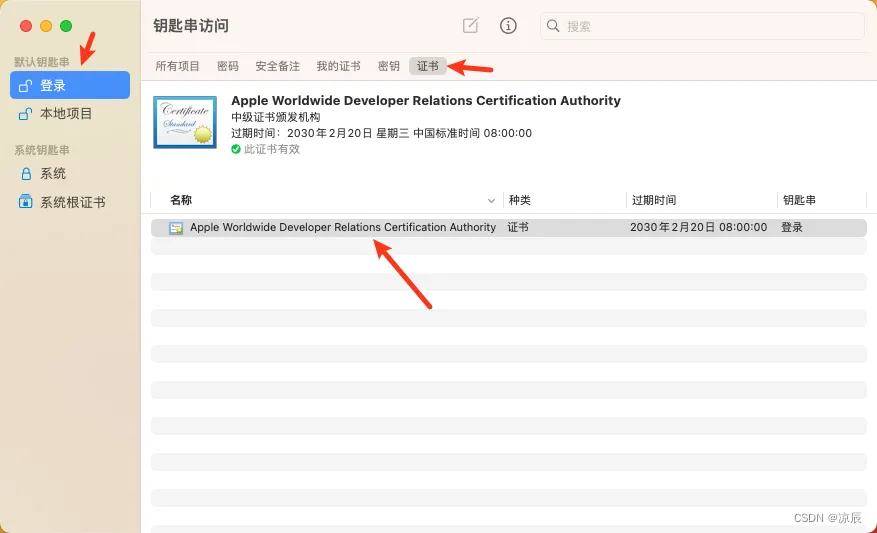The height and width of the screenshot is (533, 877).
Task: Select the 系统 keychain
Action: point(70,173)
